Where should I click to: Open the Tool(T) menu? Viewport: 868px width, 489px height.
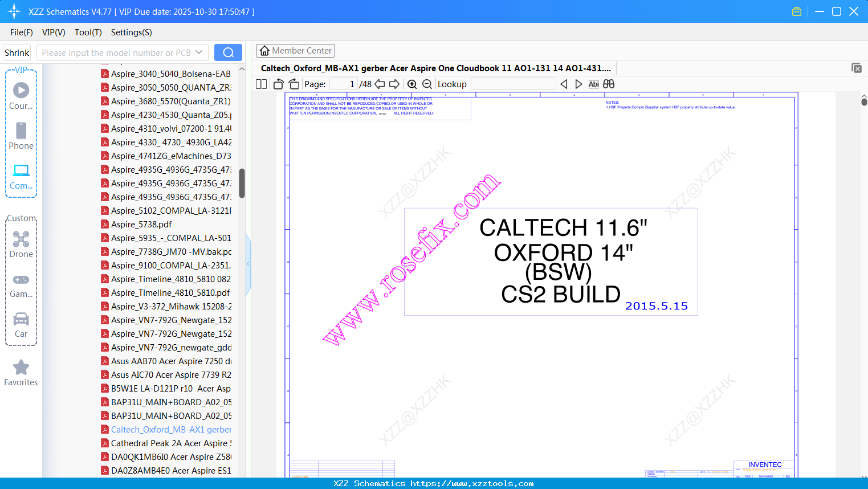[x=88, y=32]
